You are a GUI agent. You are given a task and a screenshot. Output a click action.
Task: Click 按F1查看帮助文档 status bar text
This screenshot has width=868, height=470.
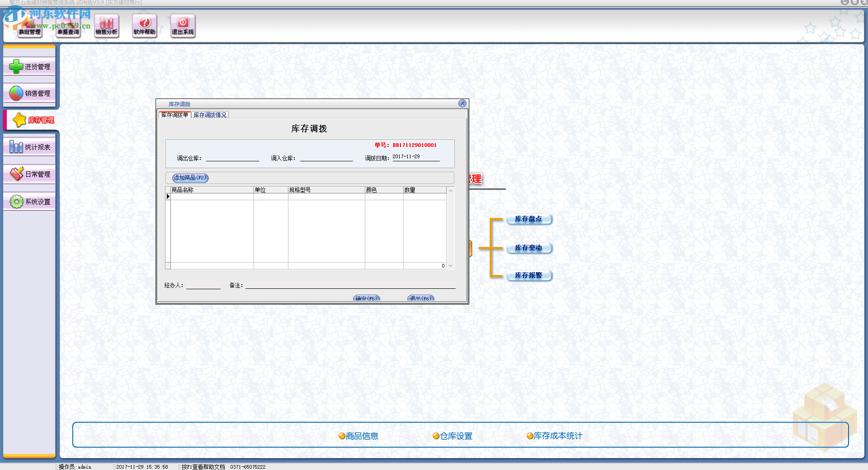click(203, 467)
